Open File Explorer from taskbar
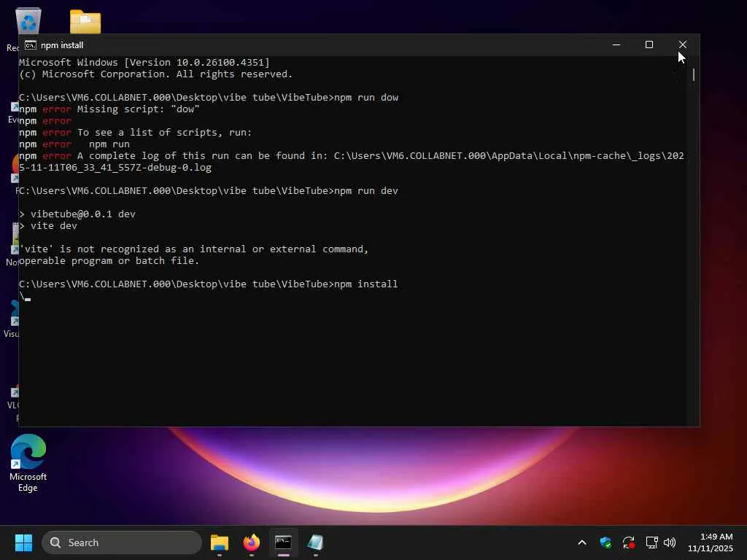747x560 pixels. click(x=219, y=542)
